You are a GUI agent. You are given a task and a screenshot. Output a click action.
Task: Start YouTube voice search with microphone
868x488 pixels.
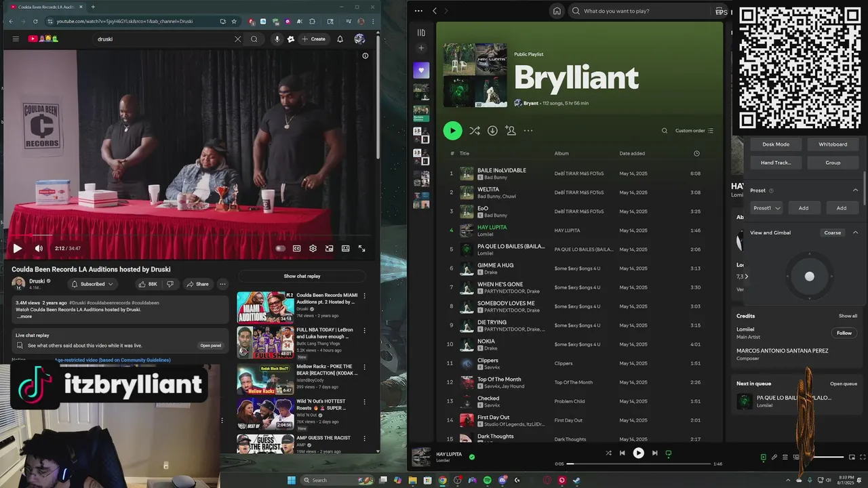pyautogui.click(x=277, y=39)
